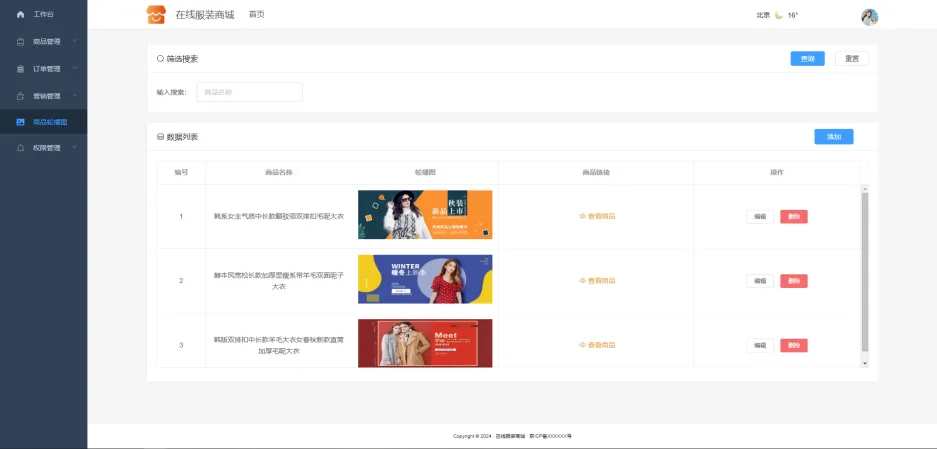Collapse the 营销管理 submenu arrow
Image resolution: width=937 pixels, height=449 pixels.
point(74,96)
